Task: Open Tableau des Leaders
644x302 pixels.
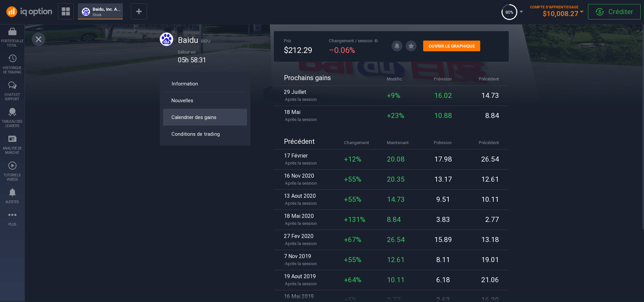Action: [12, 118]
